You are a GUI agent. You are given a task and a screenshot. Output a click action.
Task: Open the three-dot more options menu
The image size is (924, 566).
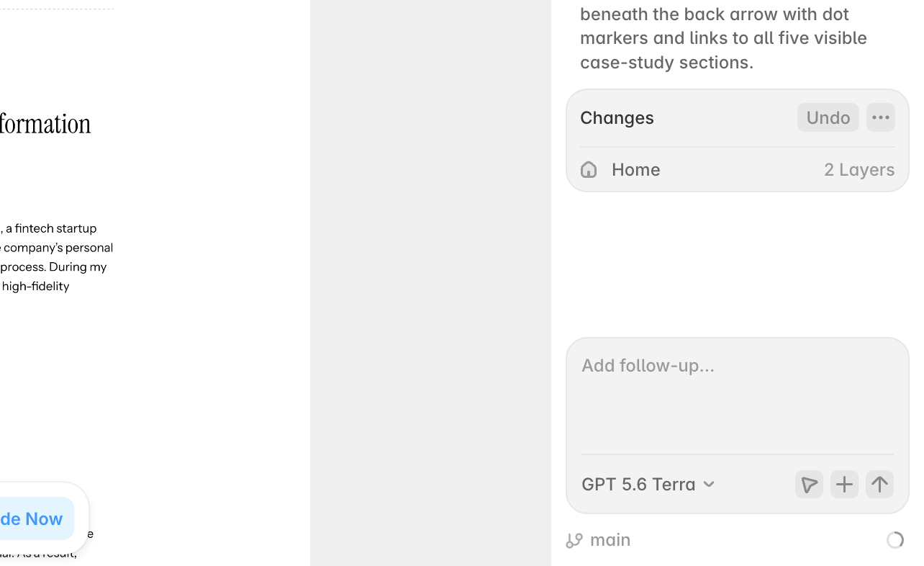tap(881, 117)
